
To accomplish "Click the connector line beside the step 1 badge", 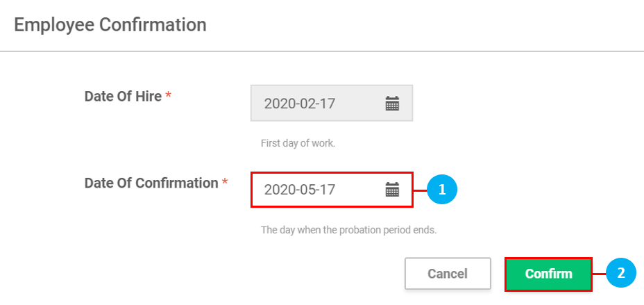I will pyautogui.click(x=420, y=189).
